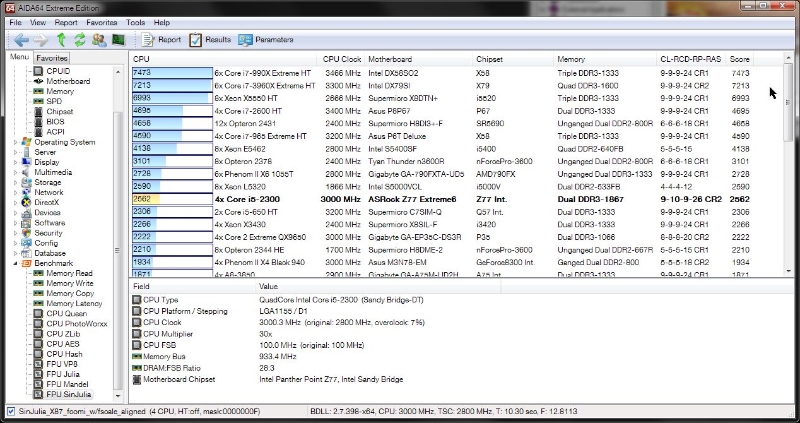Switch to the Menu tab

(x=19, y=57)
